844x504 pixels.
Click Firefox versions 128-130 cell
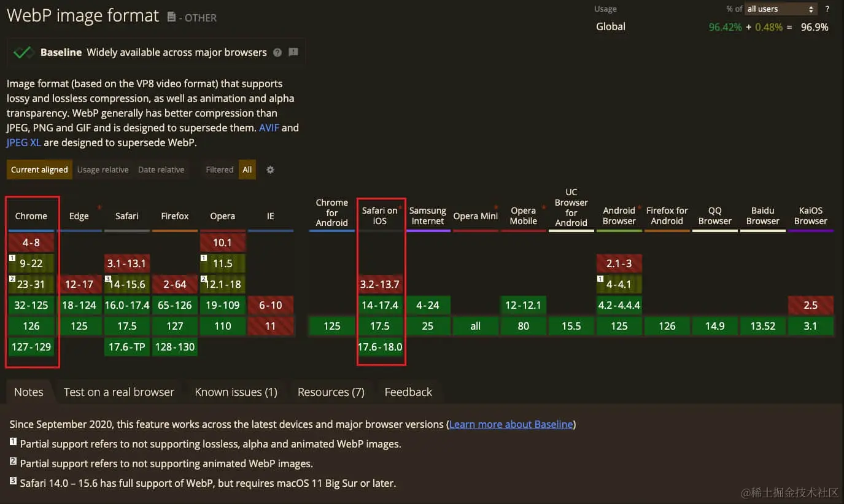[175, 347]
